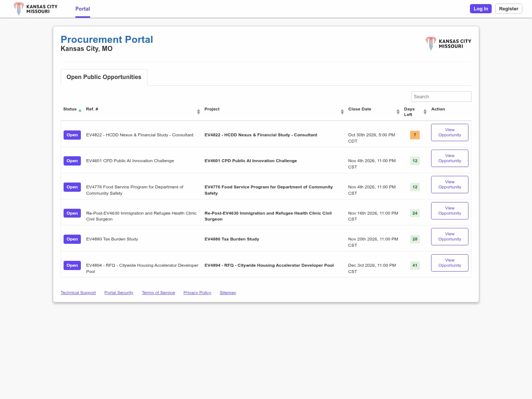This screenshot has width=532, height=399.
Task: Sort by Days Left column sort arrows
Action: click(425, 112)
